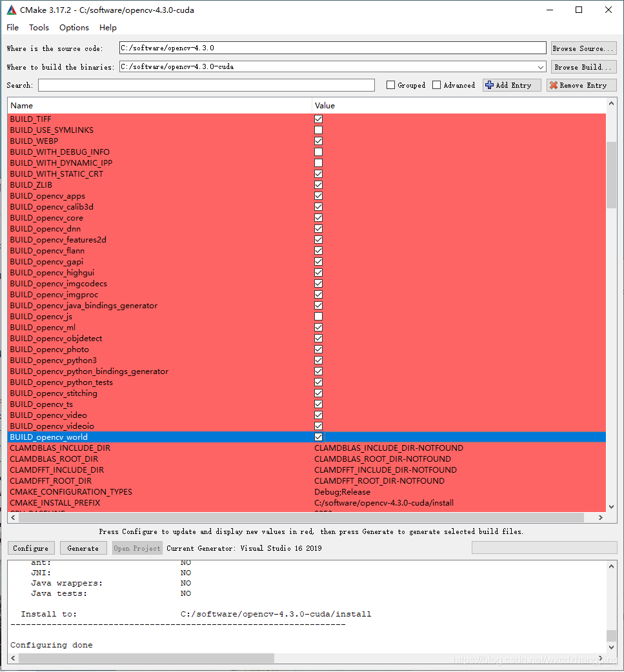This screenshot has height=672, width=624.
Task: Select the CLAMDFFT_ROOT_DIR row name
Action: point(50,481)
